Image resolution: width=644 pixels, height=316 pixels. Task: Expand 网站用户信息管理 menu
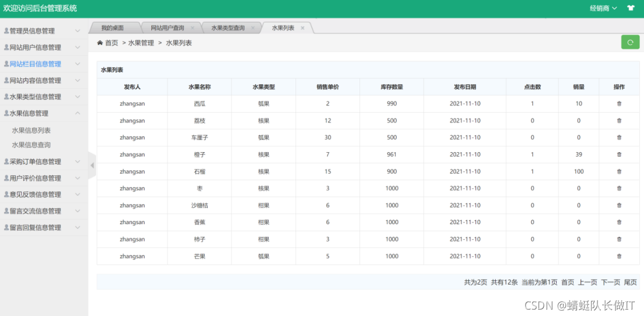click(44, 48)
